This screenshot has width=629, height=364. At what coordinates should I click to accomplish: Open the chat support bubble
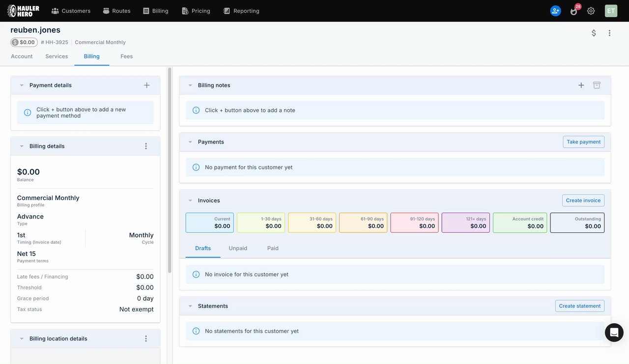[x=614, y=333]
